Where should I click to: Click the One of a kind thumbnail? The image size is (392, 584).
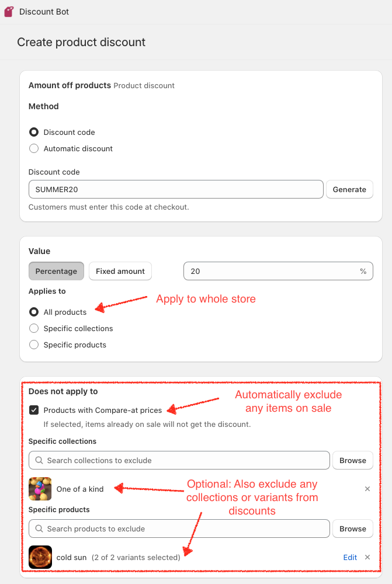(40, 489)
